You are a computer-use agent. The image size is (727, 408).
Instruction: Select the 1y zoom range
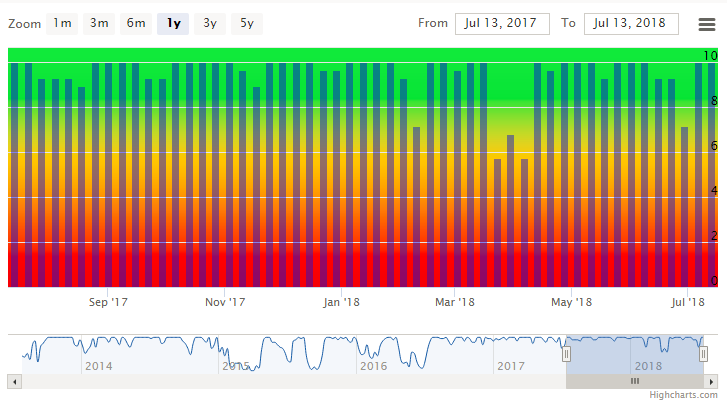click(x=173, y=24)
